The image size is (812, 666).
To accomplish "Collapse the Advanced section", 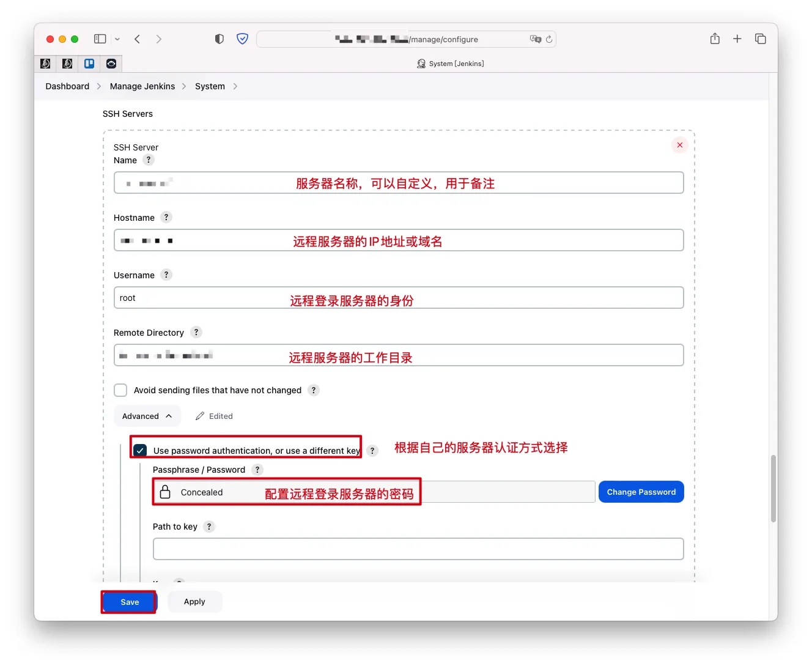I will coord(147,416).
